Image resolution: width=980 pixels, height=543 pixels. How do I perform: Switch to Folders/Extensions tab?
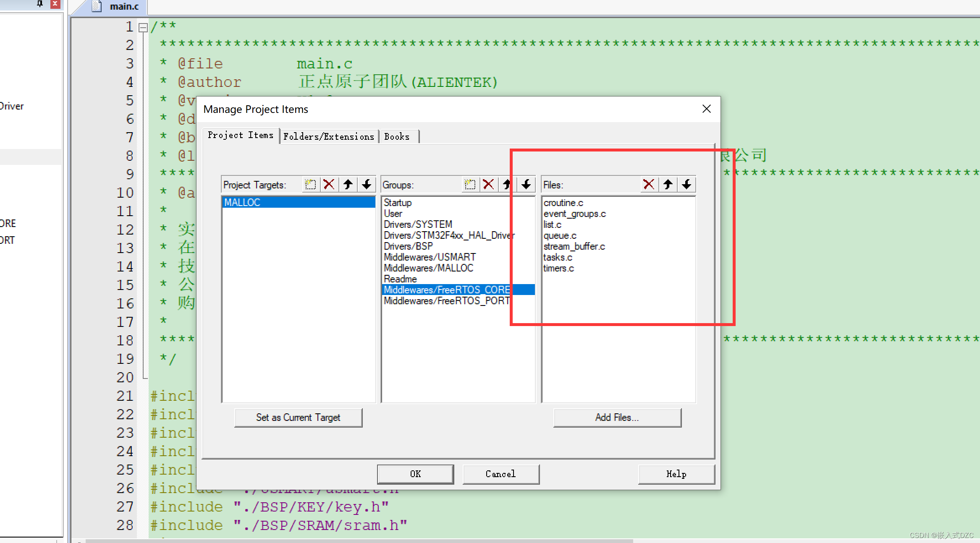328,137
